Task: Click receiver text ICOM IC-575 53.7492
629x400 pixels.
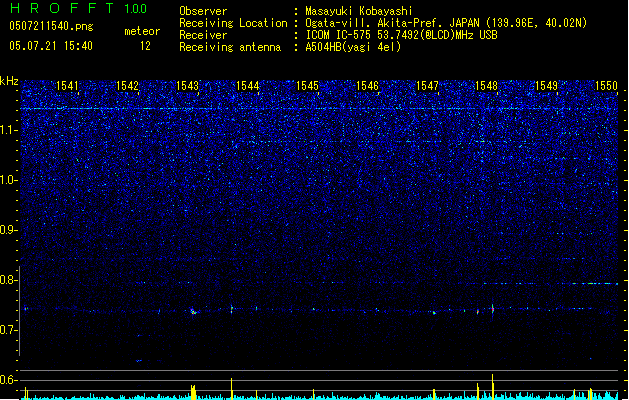Action: [401, 35]
